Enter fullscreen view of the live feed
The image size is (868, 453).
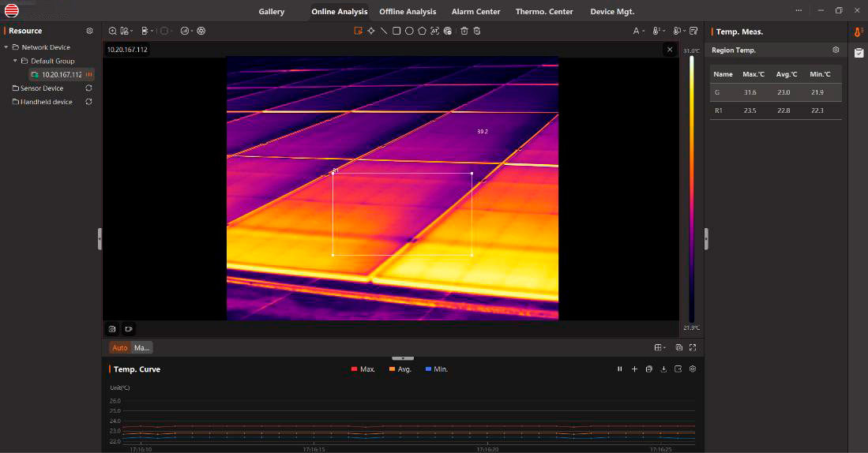click(x=693, y=347)
